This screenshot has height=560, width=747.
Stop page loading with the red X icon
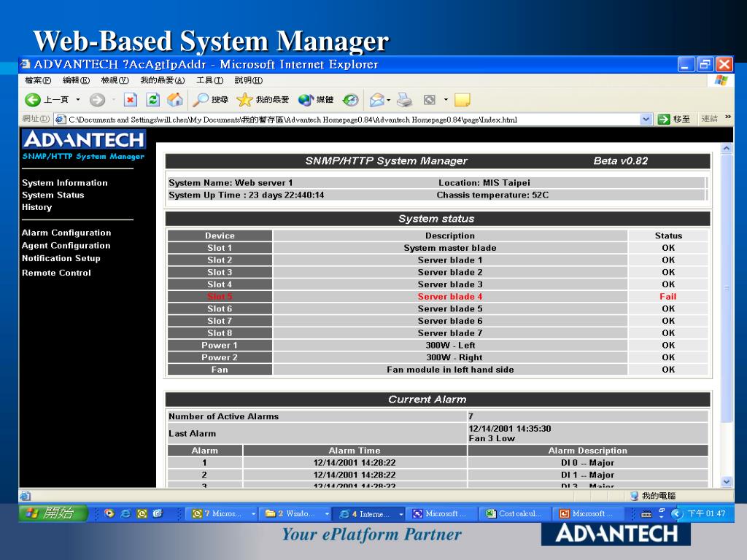pos(130,99)
